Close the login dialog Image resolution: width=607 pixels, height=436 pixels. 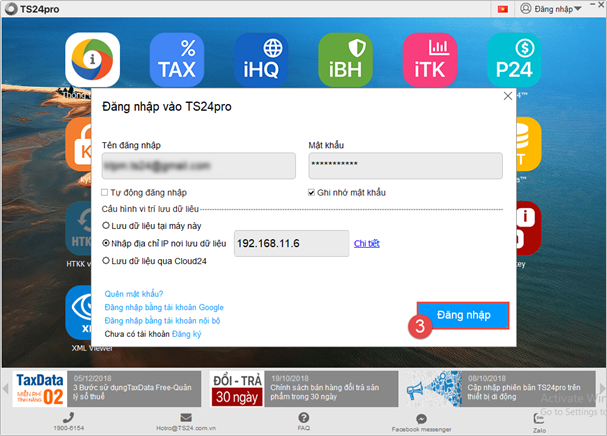tap(508, 96)
